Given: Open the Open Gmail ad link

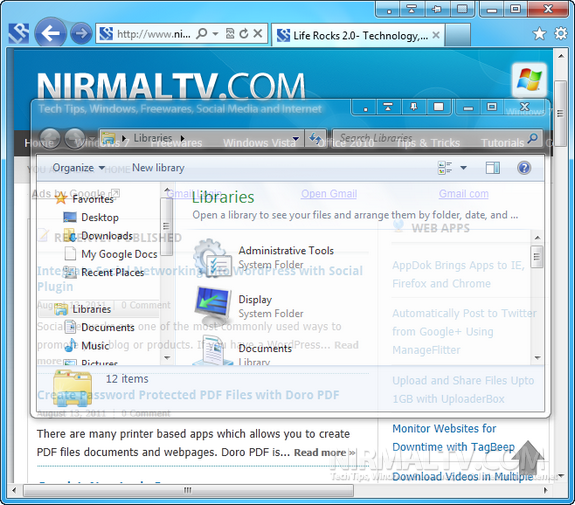Looking at the screenshot, I should coord(329,194).
